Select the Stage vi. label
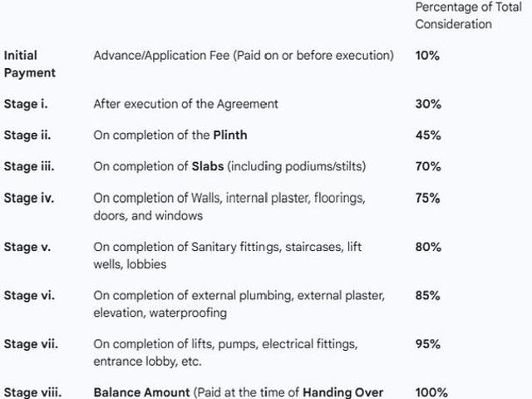532x399 pixels. coord(28,295)
